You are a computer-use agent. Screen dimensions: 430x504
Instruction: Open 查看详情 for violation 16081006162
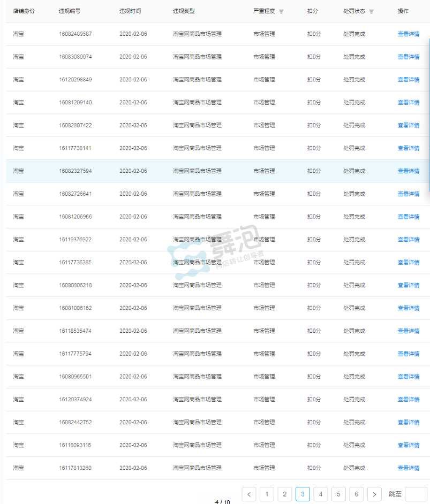[408, 308]
